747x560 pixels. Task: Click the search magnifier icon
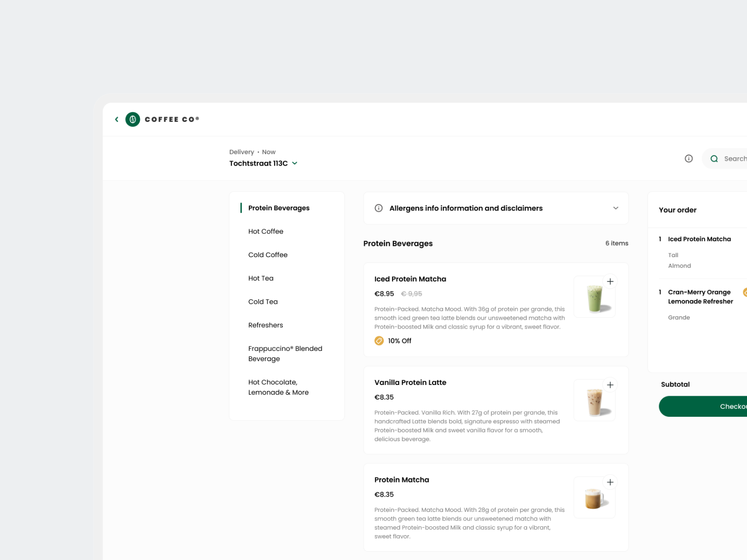pos(714,158)
